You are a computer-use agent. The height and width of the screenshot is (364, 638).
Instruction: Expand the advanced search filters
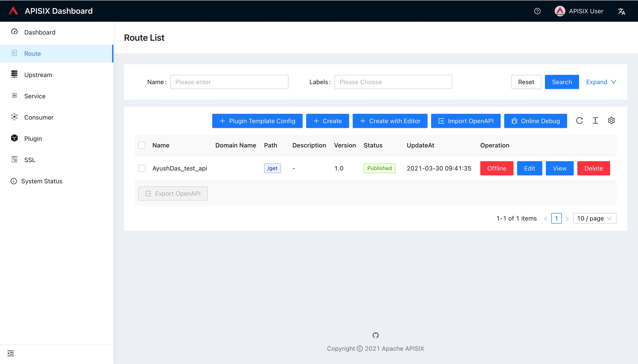601,82
